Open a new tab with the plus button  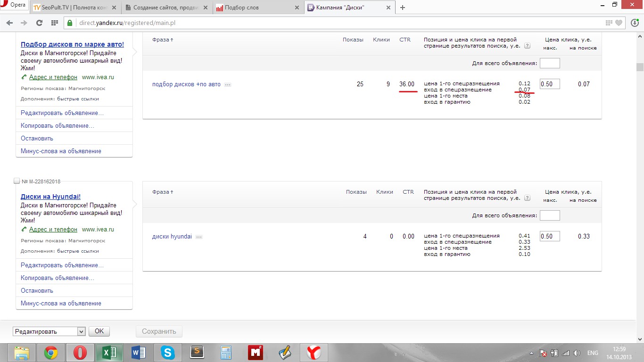click(403, 8)
